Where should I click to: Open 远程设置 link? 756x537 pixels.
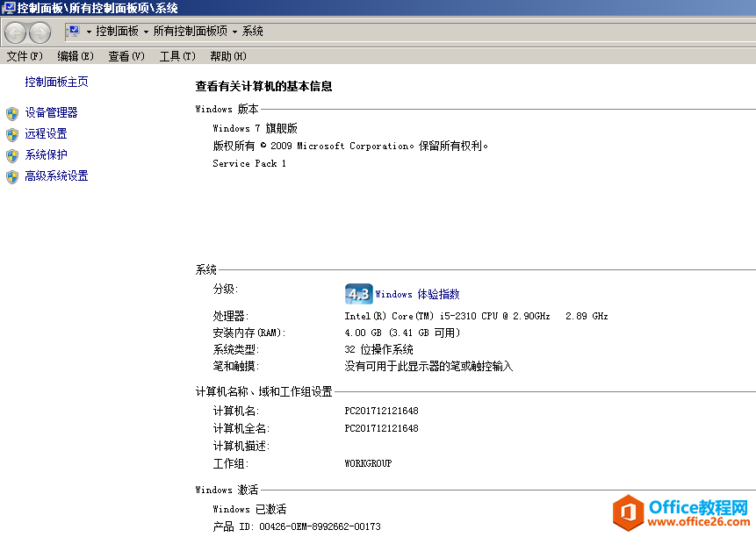pyautogui.click(x=46, y=134)
